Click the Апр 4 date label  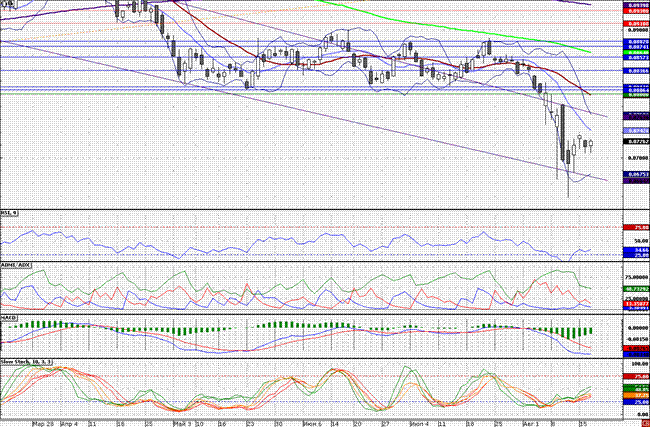69,424
